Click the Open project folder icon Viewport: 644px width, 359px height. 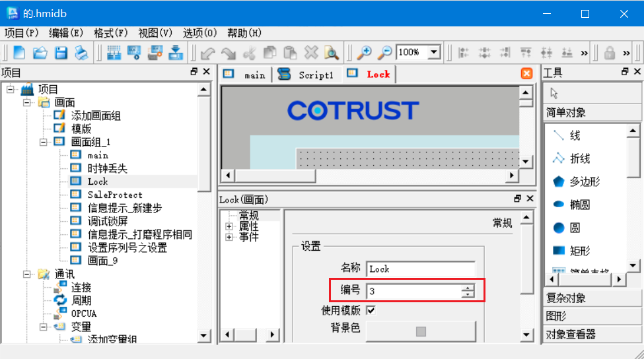(40, 53)
